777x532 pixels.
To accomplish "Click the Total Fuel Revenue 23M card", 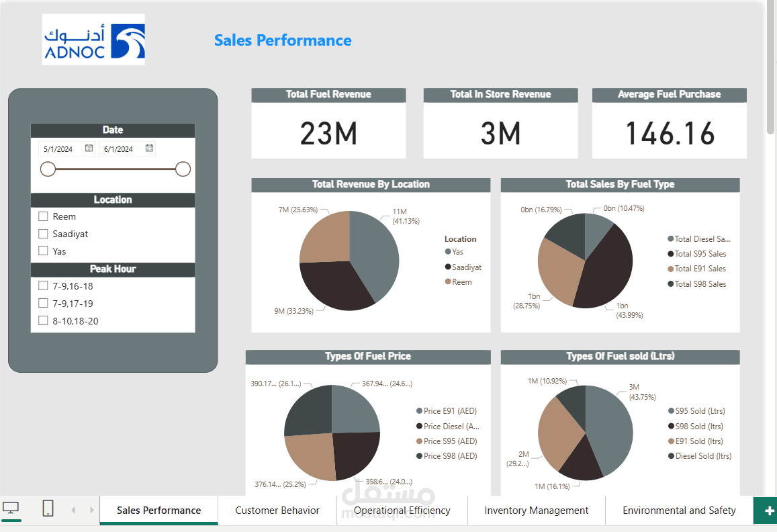I will click(x=328, y=124).
